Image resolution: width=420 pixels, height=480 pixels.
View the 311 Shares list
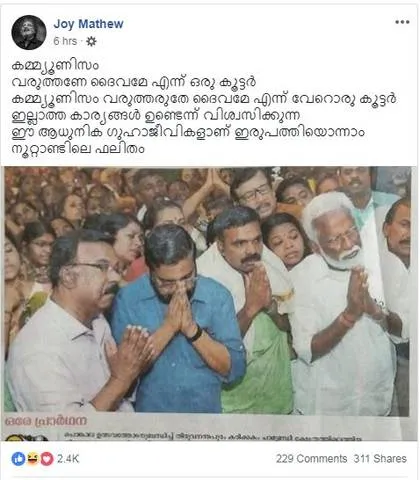pyautogui.click(x=380, y=459)
